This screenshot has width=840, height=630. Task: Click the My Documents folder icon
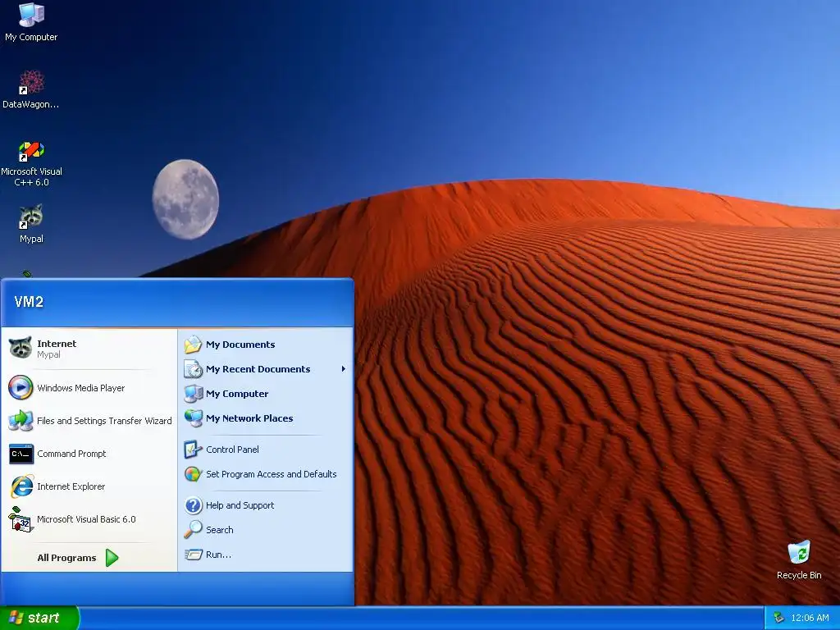(x=193, y=345)
